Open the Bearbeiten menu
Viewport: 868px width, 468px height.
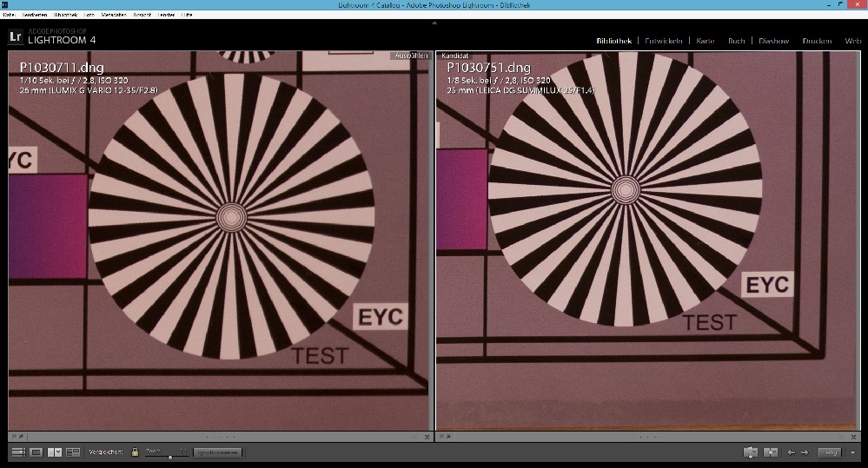(35, 15)
